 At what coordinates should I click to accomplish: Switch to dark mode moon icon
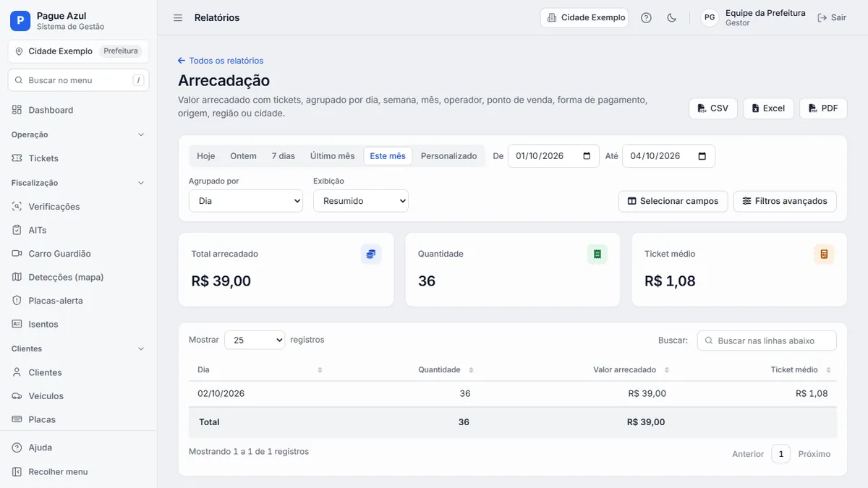(x=672, y=17)
